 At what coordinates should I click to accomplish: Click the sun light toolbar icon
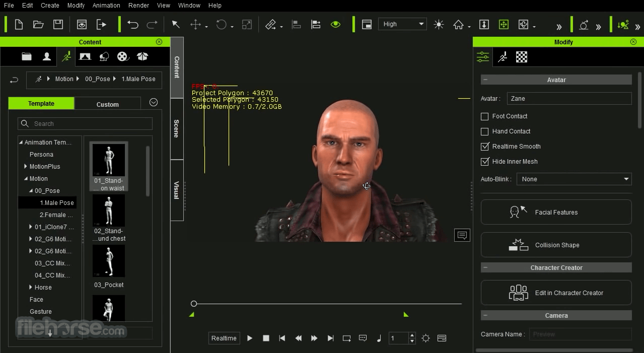(x=439, y=24)
